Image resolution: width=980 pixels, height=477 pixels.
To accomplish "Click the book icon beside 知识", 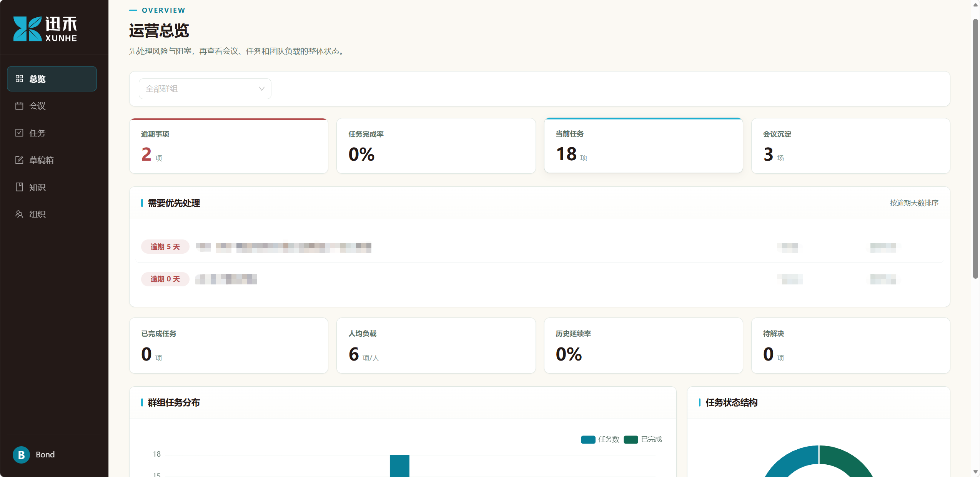I will pos(19,187).
